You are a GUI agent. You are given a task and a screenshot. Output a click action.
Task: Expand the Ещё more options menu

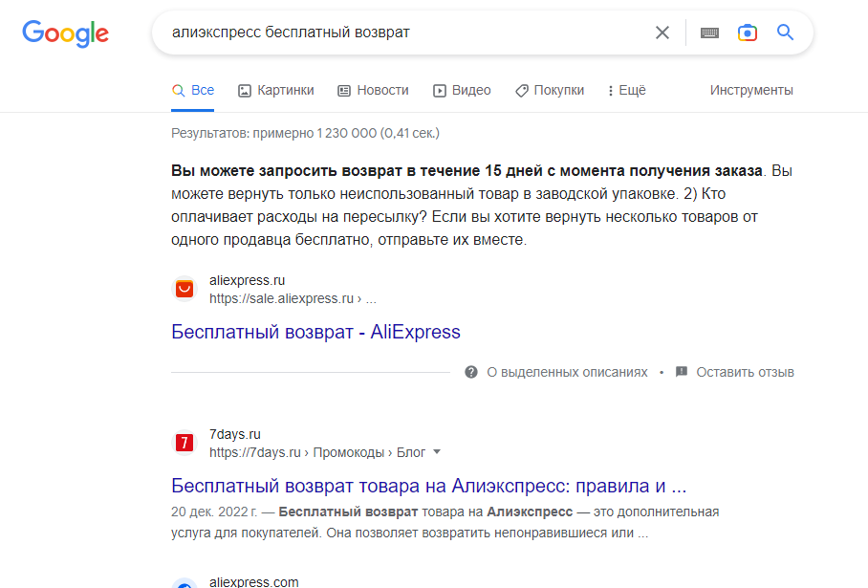click(x=627, y=90)
